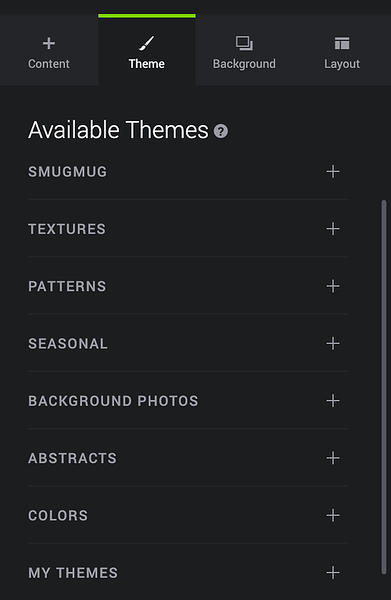391x600 pixels.
Task: Expand Colors section plus icon
Action: (x=333, y=515)
